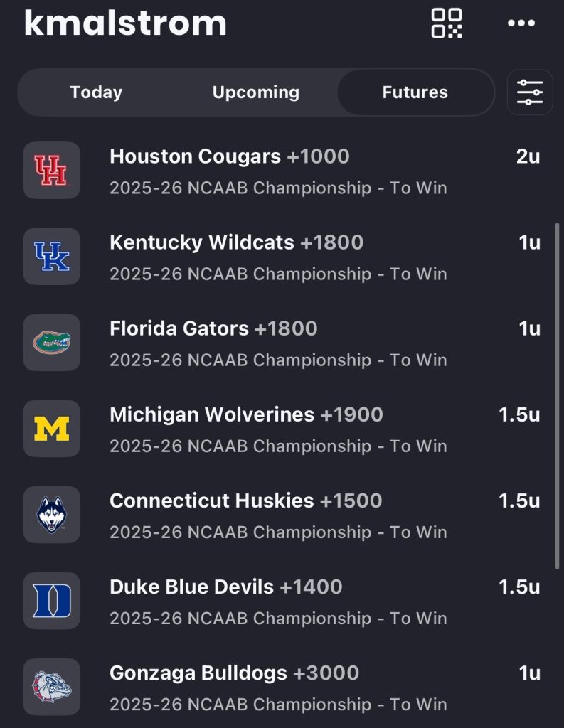Tap the Gonzaga Bulldogs logo
The height and width of the screenshot is (728, 564).
pyautogui.click(x=52, y=687)
